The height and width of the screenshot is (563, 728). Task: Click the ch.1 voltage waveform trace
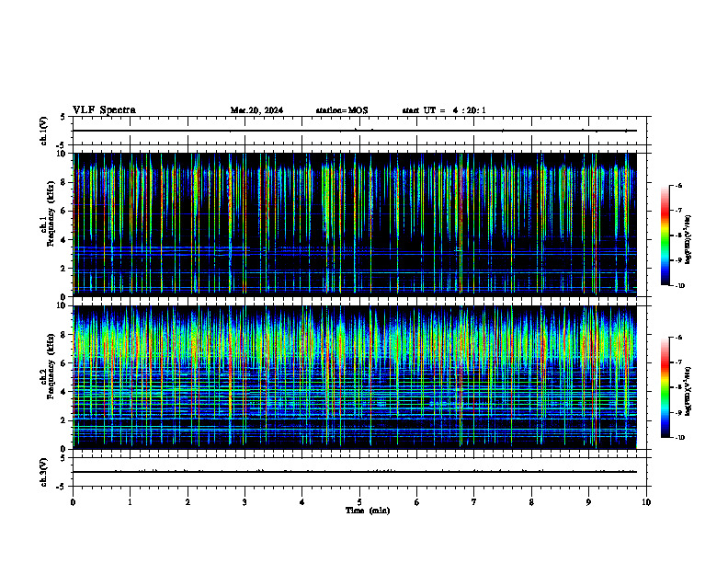tap(355, 131)
